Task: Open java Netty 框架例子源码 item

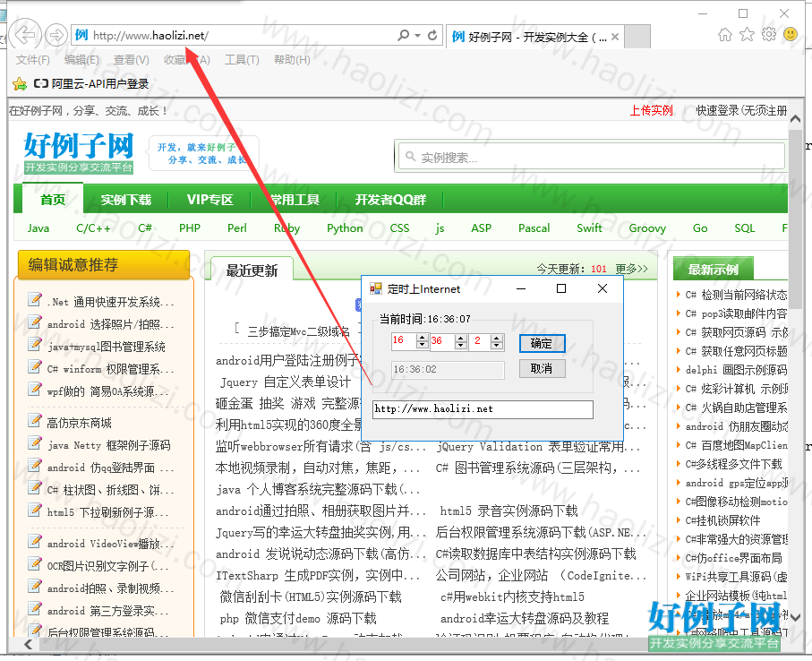Action: (x=108, y=445)
